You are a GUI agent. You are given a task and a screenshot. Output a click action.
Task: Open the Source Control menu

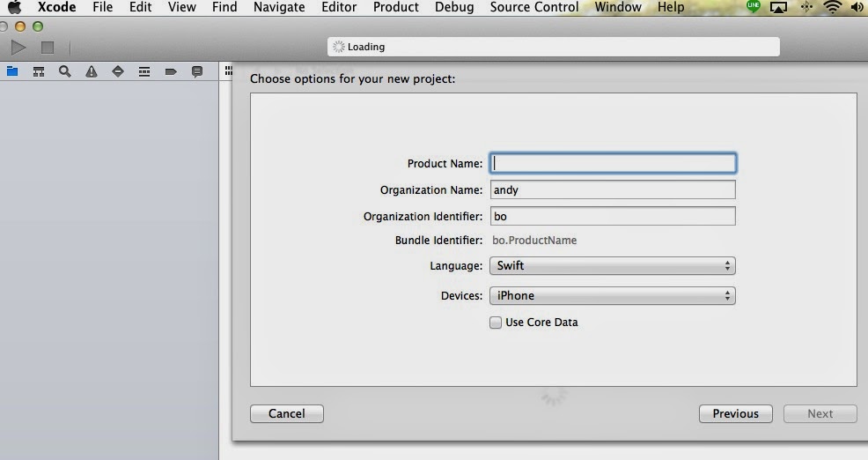[534, 7]
